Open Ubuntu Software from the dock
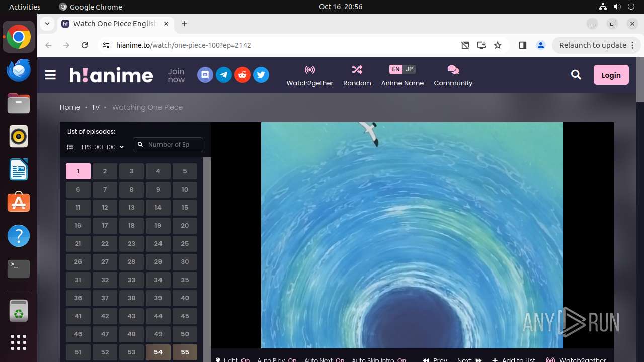 (x=19, y=203)
